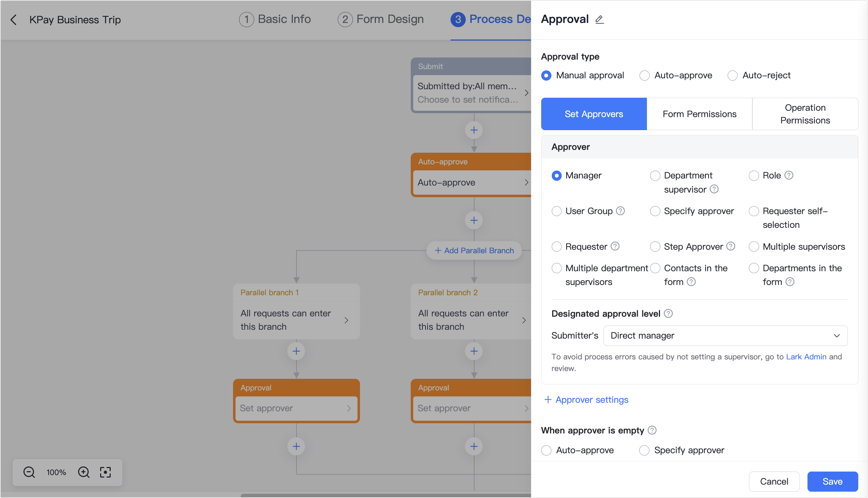Switch to the Form Permissions tab

[x=699, y=114]
